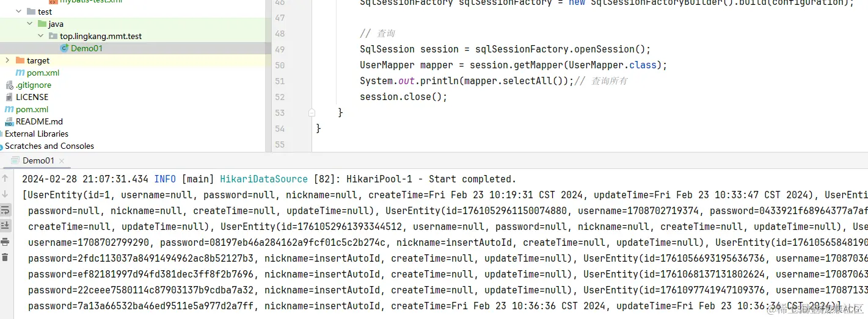Click Maven icon of pom.xml above README.md
This screenshot has height=319, width=868.
9,109
